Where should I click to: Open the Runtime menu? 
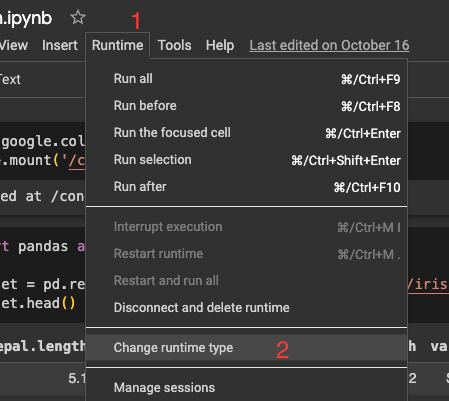pyautogui.click(x=117, y=45)
